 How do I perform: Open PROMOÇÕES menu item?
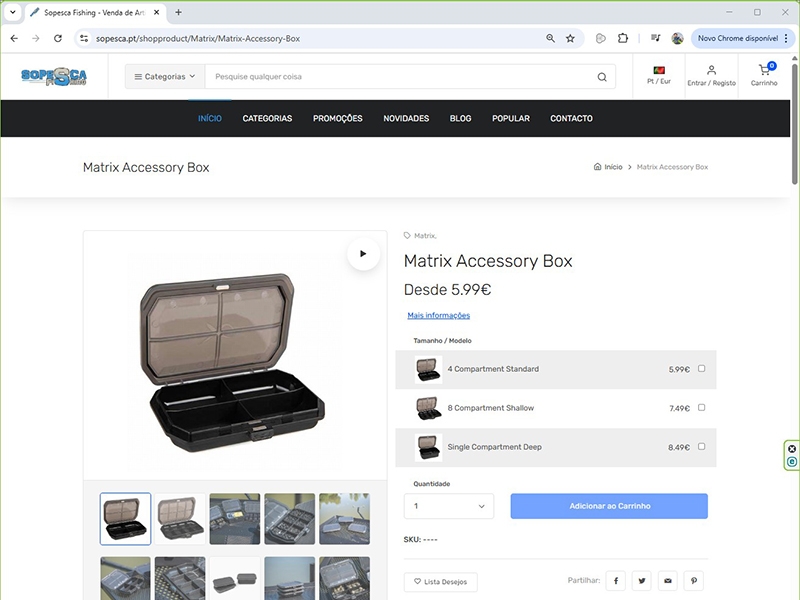click(x=338, y=118)
